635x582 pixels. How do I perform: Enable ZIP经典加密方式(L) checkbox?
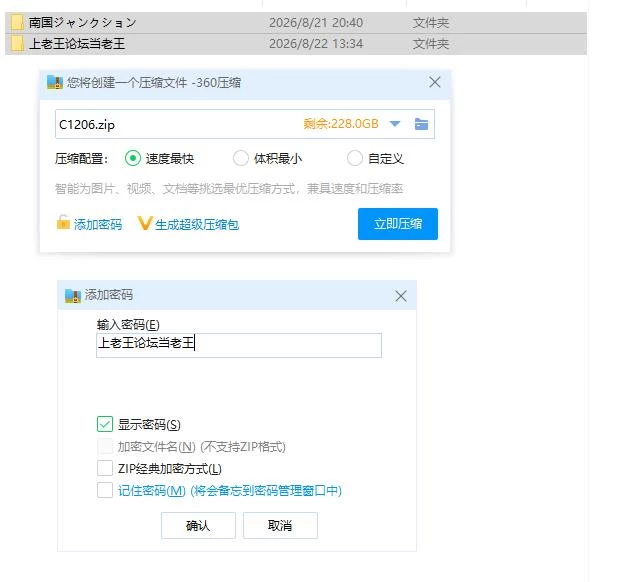[x=105, y=468]
